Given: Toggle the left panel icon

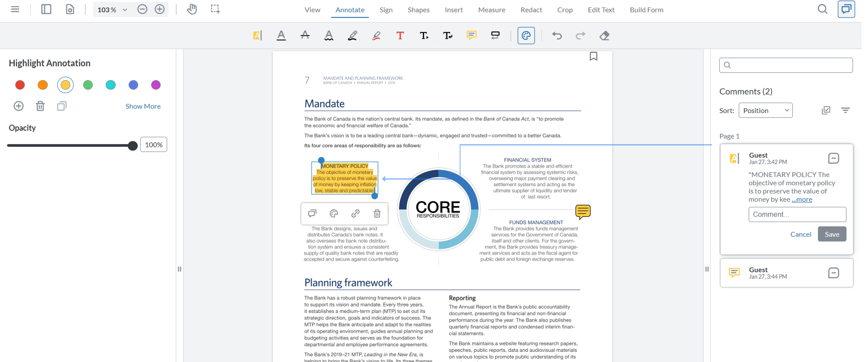Looking at the screenshot, I should [46, 9].
